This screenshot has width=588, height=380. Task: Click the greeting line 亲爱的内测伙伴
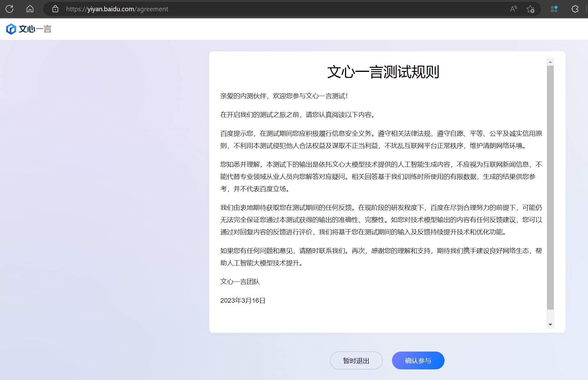(284, 96)
